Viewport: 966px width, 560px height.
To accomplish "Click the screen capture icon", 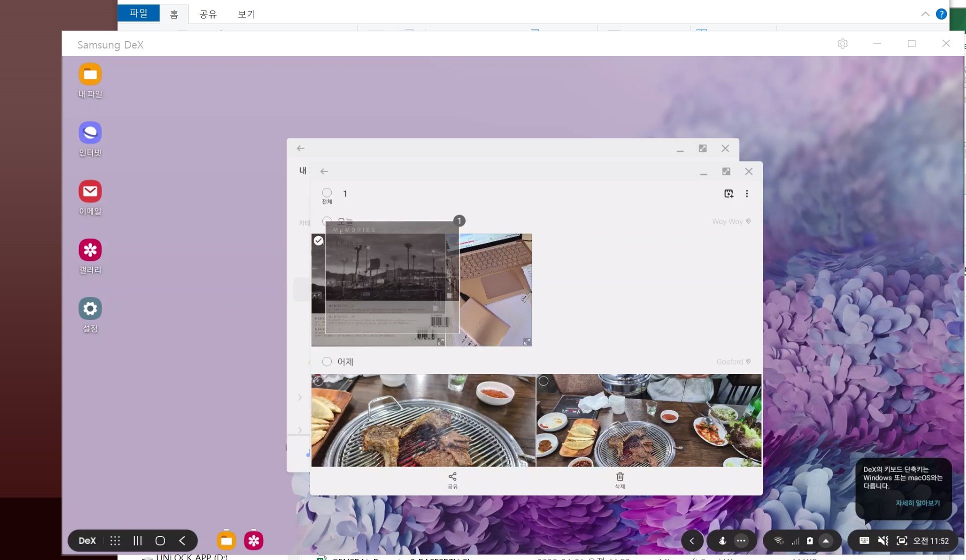I will click(x=901, y=540).
